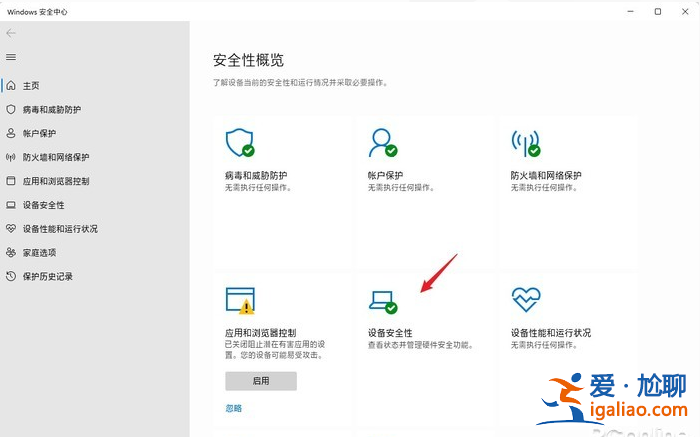Select 防火墙和网络保护 sidebar item

[55, 157]
